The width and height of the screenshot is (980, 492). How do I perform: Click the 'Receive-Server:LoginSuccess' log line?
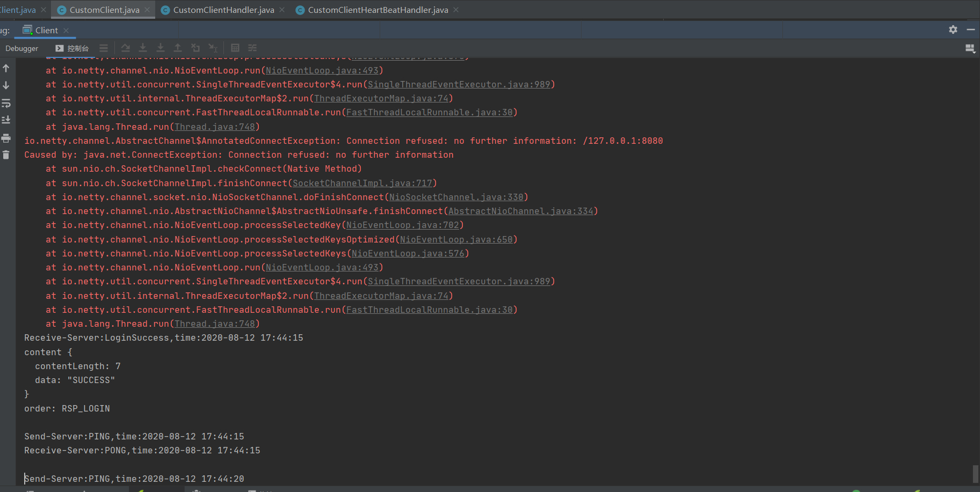[164, 338]
